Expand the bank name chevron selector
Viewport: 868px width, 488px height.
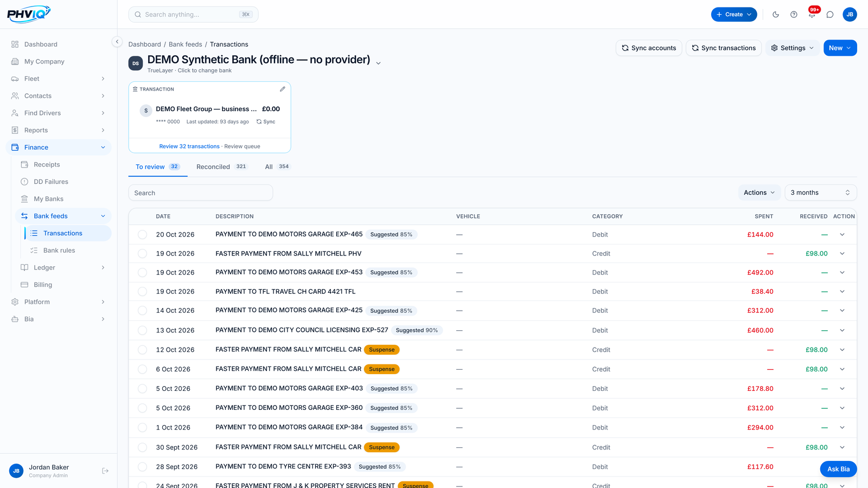378,63
